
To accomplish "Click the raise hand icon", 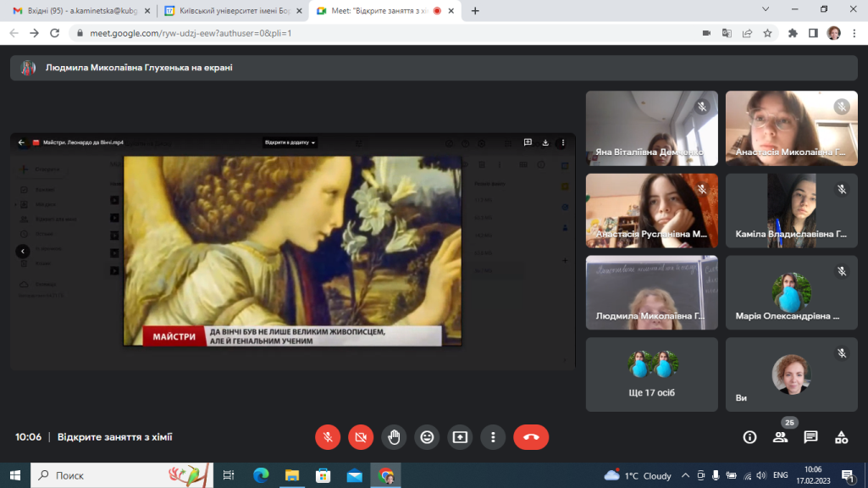I will tap(394, 437).
